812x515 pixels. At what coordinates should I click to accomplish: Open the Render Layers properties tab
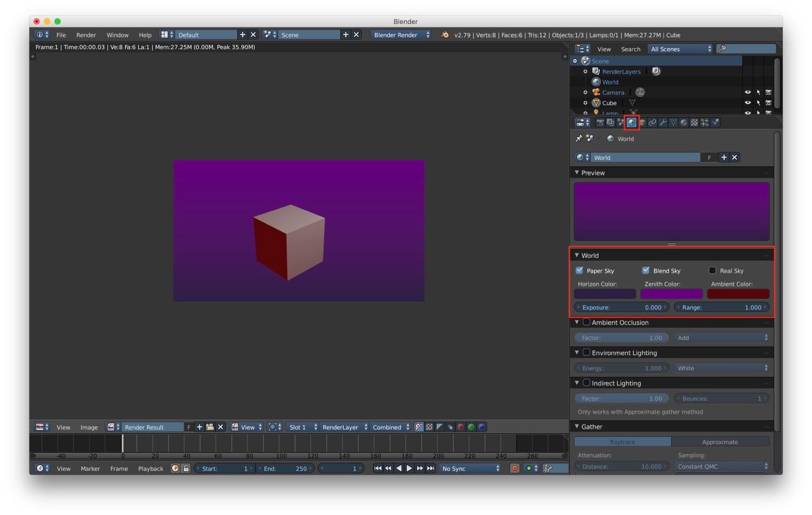click(x=610, y=122)
